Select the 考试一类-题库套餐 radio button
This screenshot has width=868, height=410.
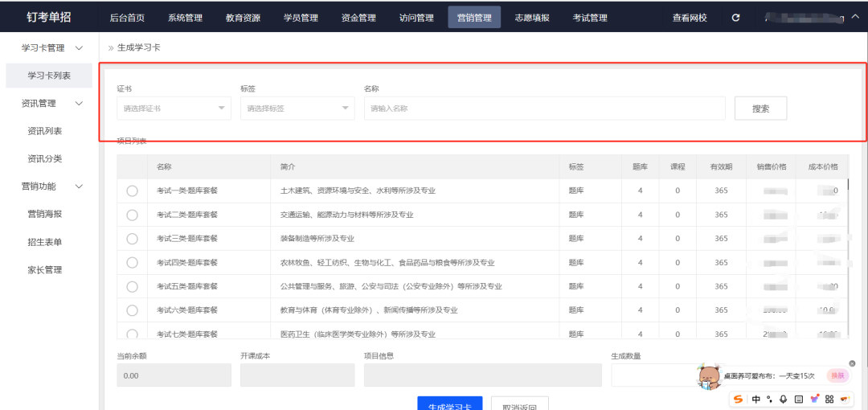tap(133, 191)
